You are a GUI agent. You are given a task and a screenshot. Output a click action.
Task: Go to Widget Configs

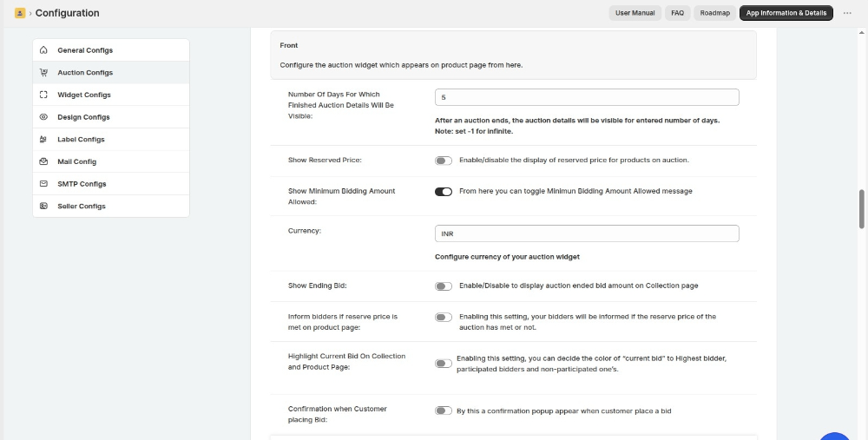[111, 95]
